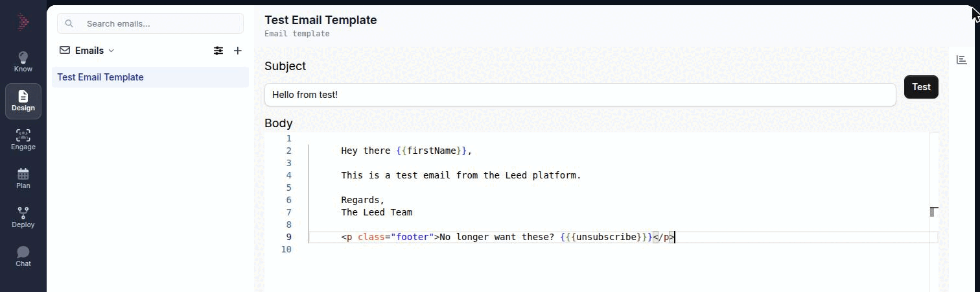Select Test Email Template in list

[150, 77]
